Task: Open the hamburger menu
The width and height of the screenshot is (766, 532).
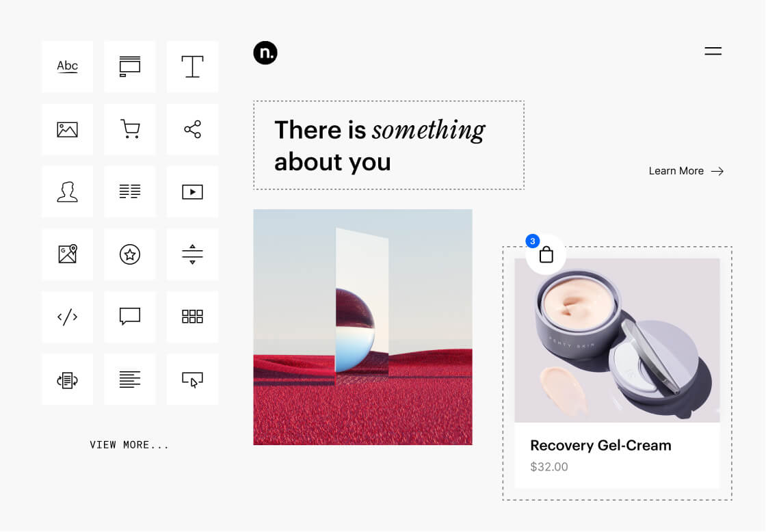Action: coord(713,51)
